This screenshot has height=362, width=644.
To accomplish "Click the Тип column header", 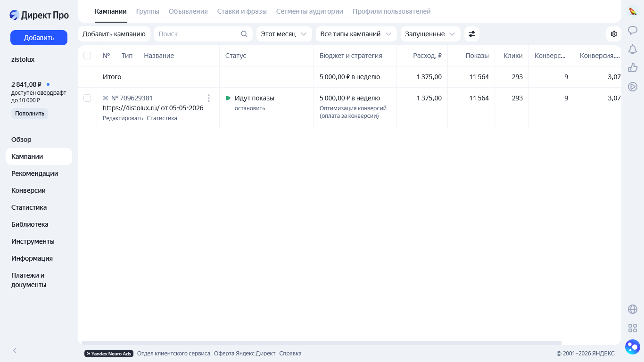I will (x=127, y=56).
